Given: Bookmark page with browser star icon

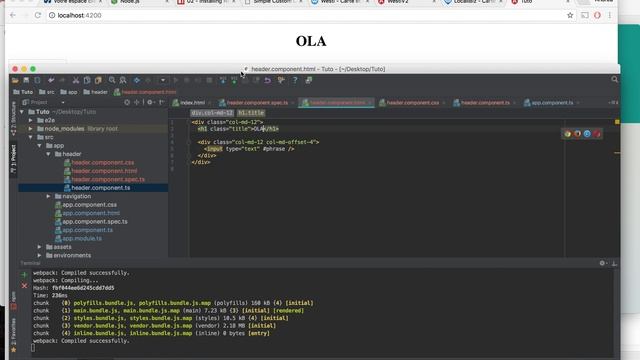Looking at the screenshot, I should (x=570, y=16).
